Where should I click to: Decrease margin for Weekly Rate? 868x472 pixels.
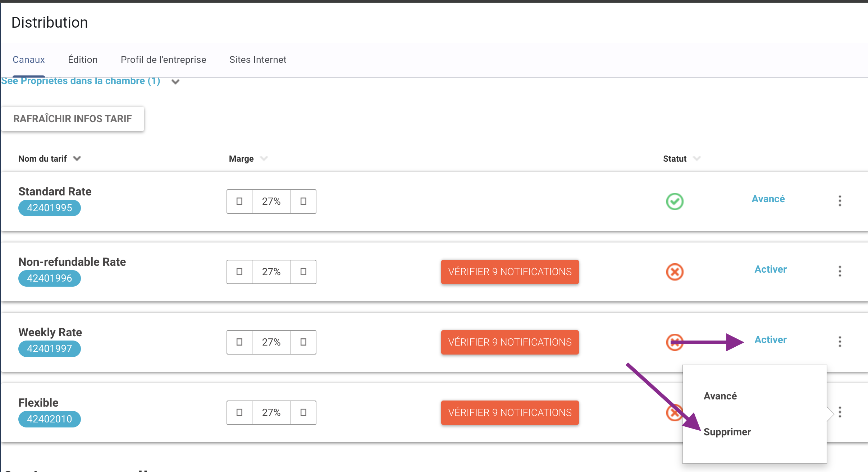coord(239,342)
